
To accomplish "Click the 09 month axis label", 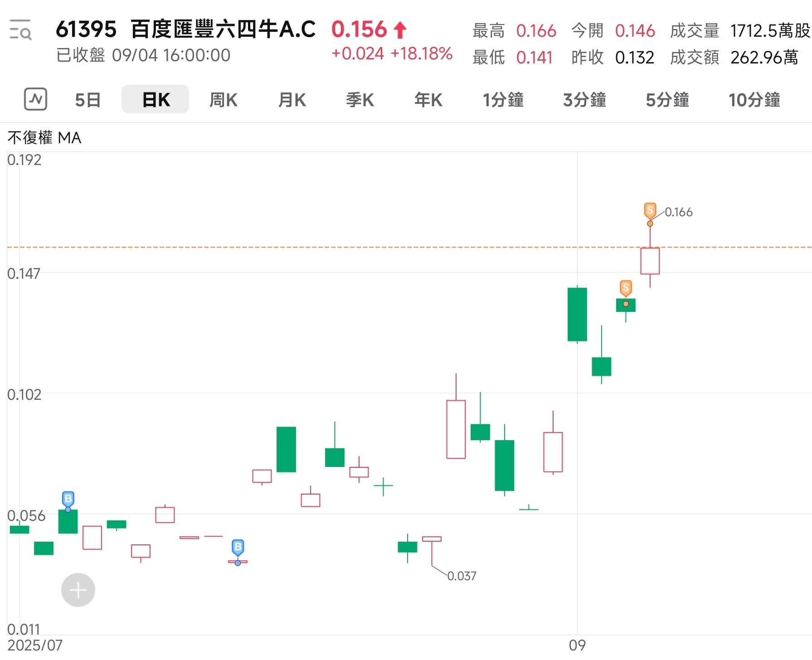I will point(578,645).
